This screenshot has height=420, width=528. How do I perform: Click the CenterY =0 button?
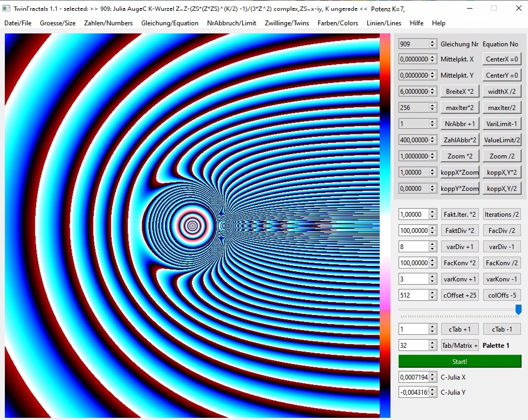pyautogui.click(x=502, y=75)
